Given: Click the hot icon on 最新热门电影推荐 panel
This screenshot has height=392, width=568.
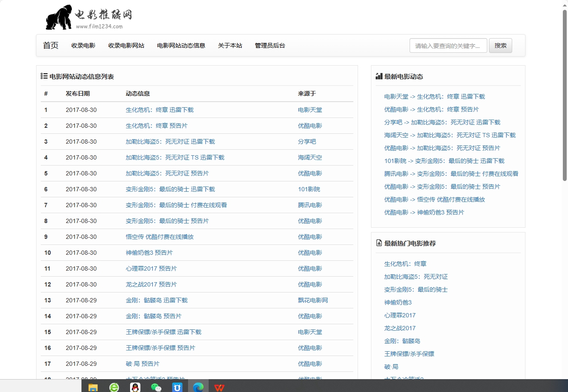Looking at the screenshot, I should tap(378, 243).
